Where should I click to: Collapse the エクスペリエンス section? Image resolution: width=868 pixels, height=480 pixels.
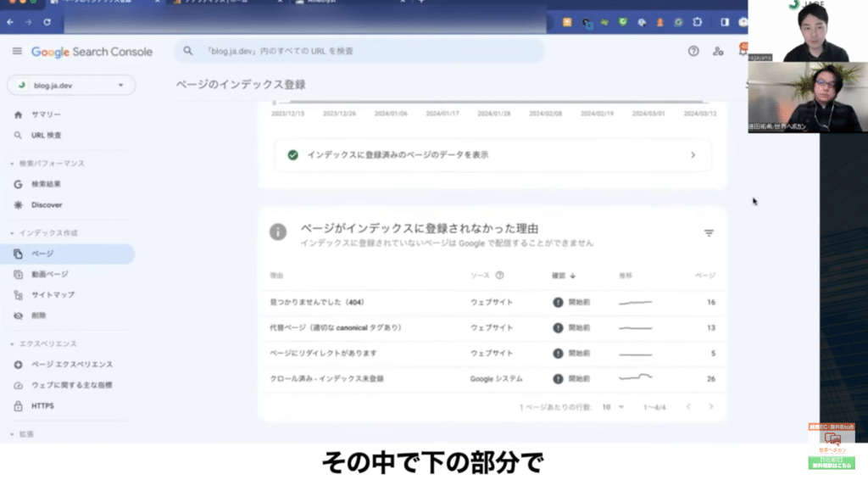tap(44, 343)
